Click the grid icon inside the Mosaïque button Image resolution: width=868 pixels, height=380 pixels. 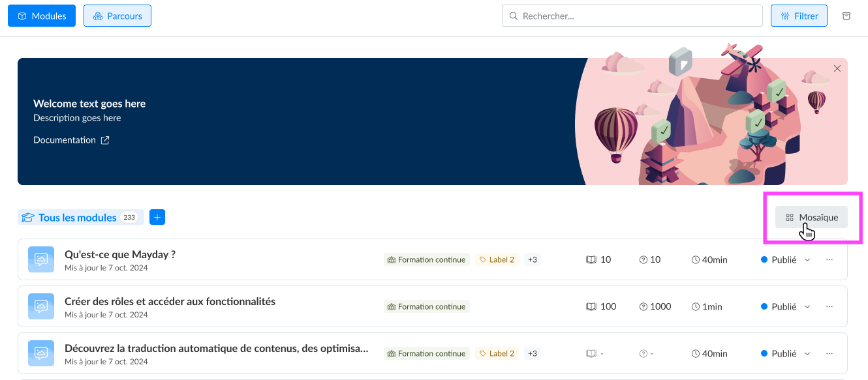[790, 217]
